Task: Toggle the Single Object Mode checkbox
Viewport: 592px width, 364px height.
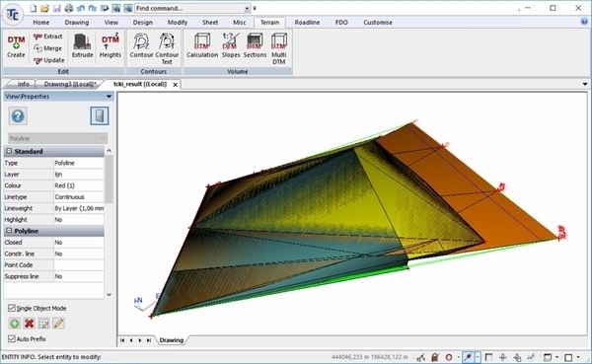Action: [12, 308]
